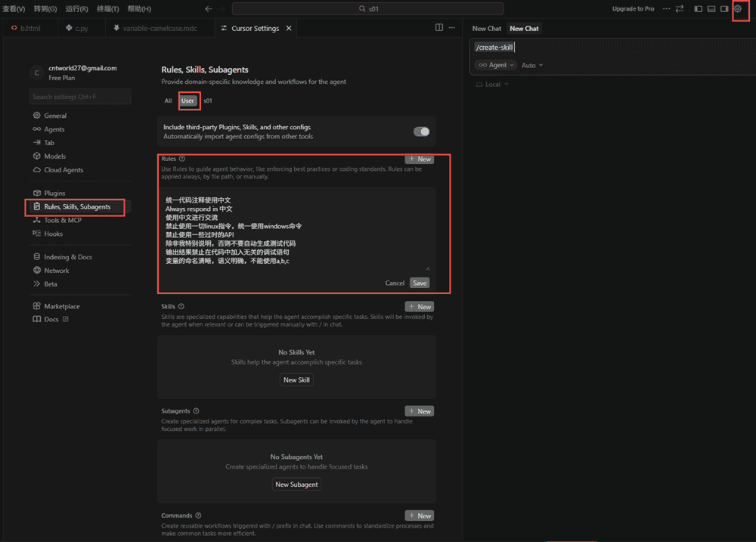Toggle the primary sidebar layout icon

click(x=698, y=9)
